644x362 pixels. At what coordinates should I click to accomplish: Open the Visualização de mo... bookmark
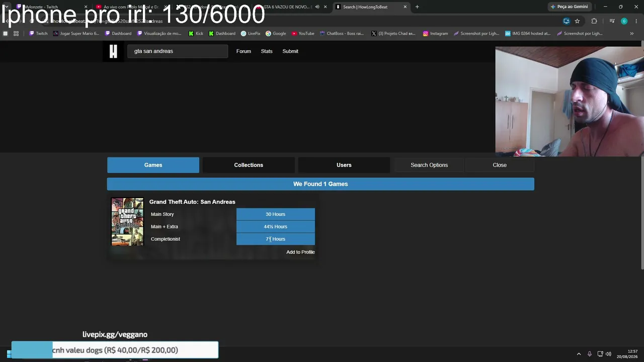(x=159, y=34)
